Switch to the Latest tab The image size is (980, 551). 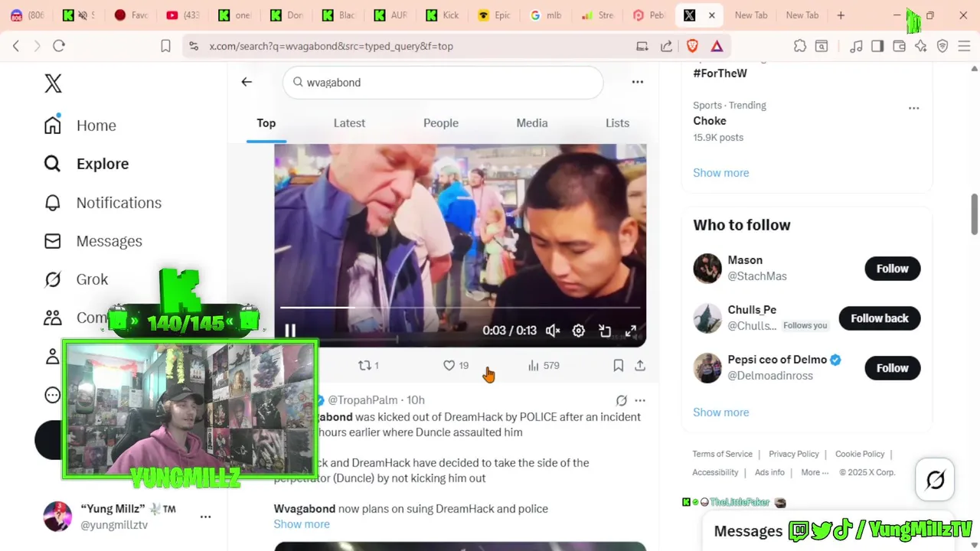click(x=349, y=123)
